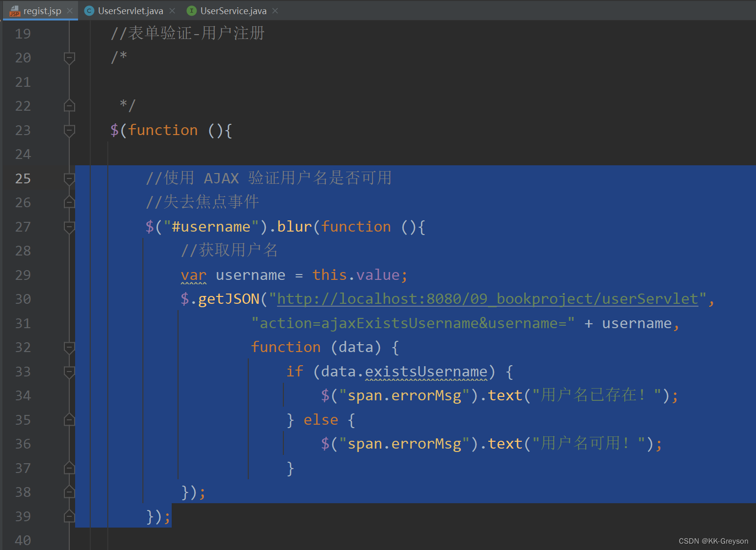Click the "用户名已存在！" string

point(597,395)
